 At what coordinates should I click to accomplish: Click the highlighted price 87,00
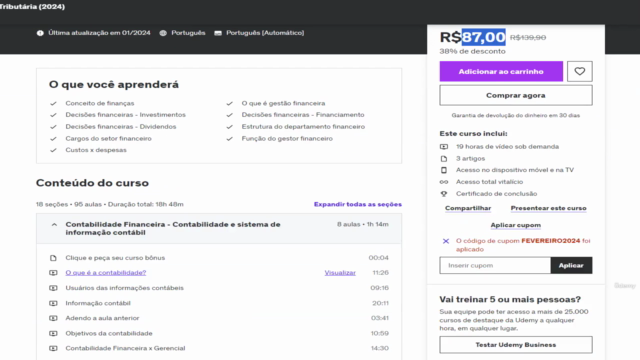(x=484, y=37)
